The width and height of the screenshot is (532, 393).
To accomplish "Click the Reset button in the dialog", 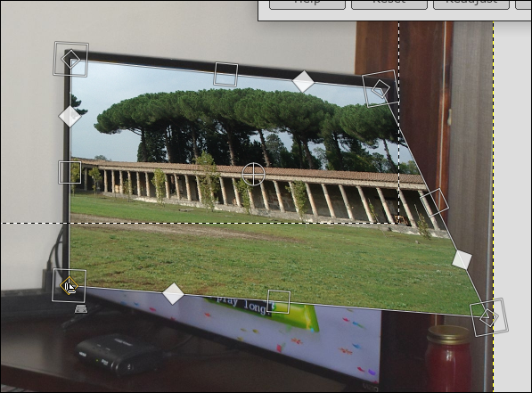I will coord(389,4).
